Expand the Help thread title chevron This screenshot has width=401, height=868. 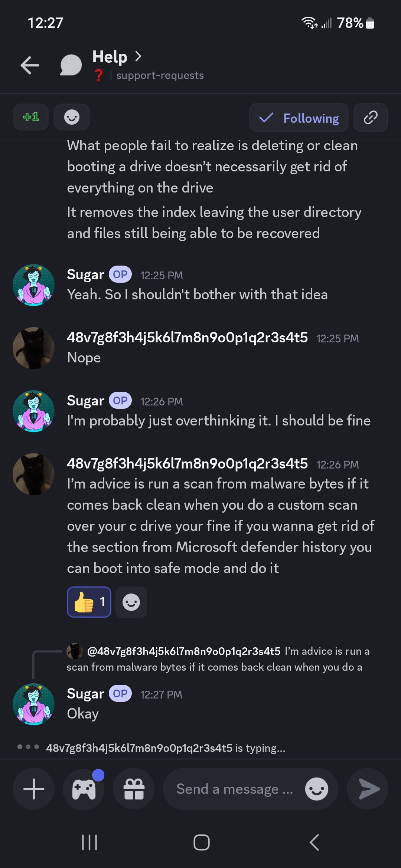[138, 56]
